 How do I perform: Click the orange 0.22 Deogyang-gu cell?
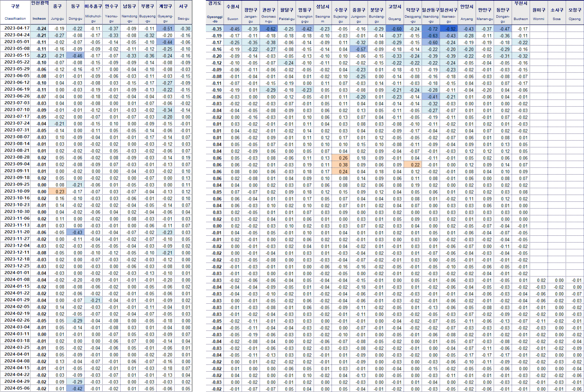point(413,165)
